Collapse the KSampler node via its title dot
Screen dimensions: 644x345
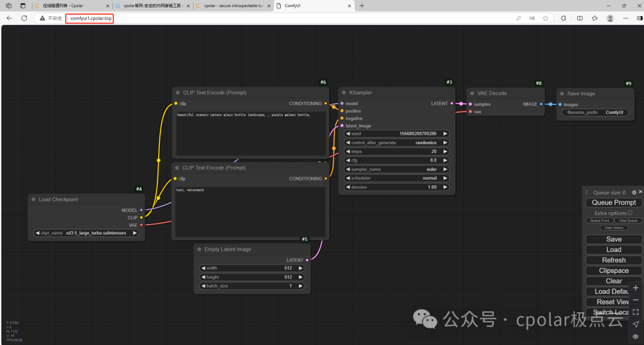(345, 92)
